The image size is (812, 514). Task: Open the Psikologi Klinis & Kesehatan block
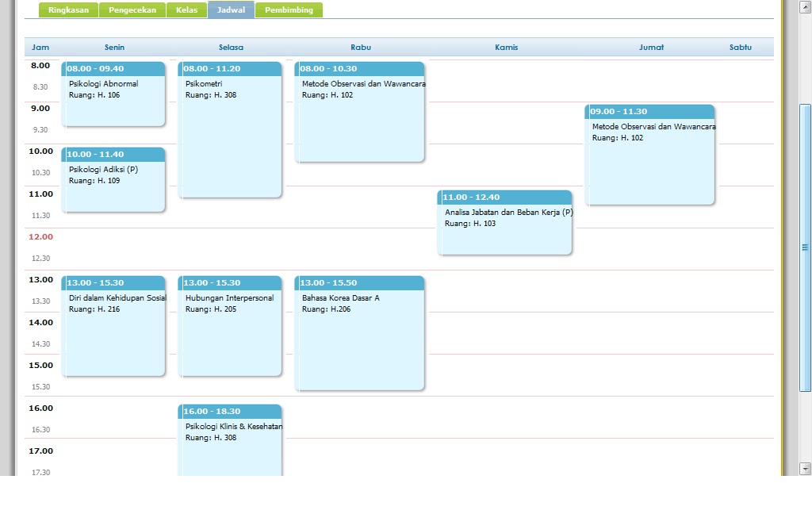pyautogui.click(x=230, y=440)
